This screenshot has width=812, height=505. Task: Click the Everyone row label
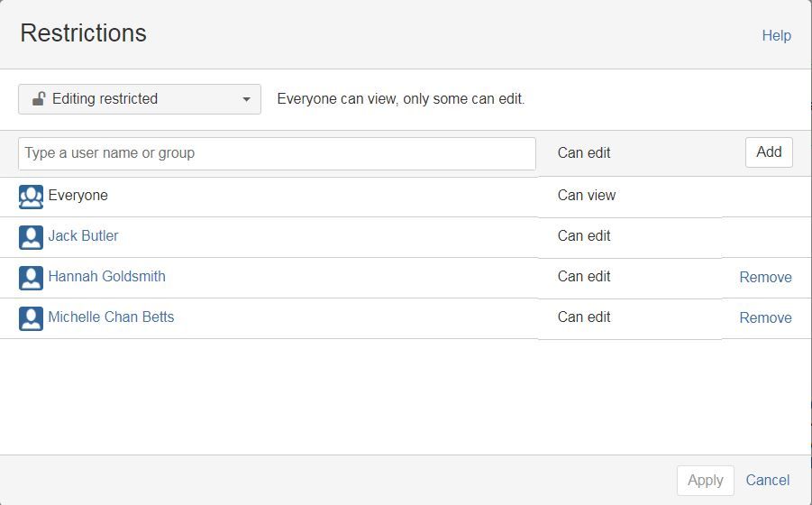point(78,196)
